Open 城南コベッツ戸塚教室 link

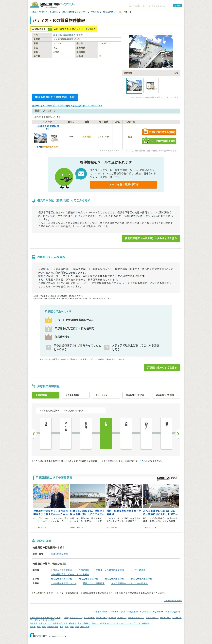(94, 584)
